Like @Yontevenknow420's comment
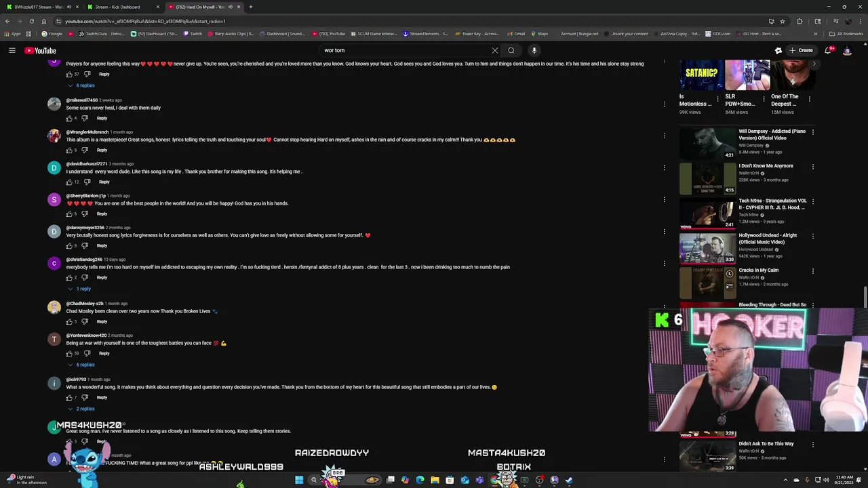868x488 pixels. 69,353
